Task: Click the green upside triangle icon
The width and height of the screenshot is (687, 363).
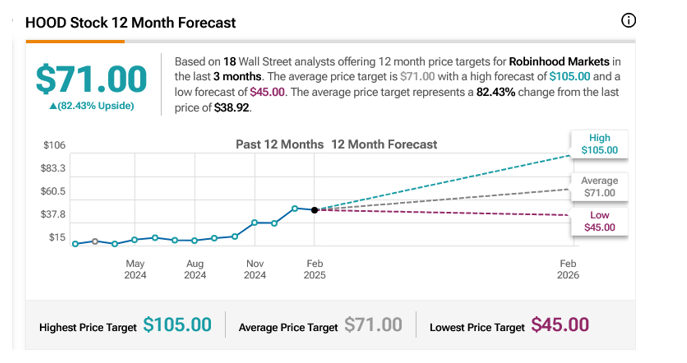Action: [53, 106]
